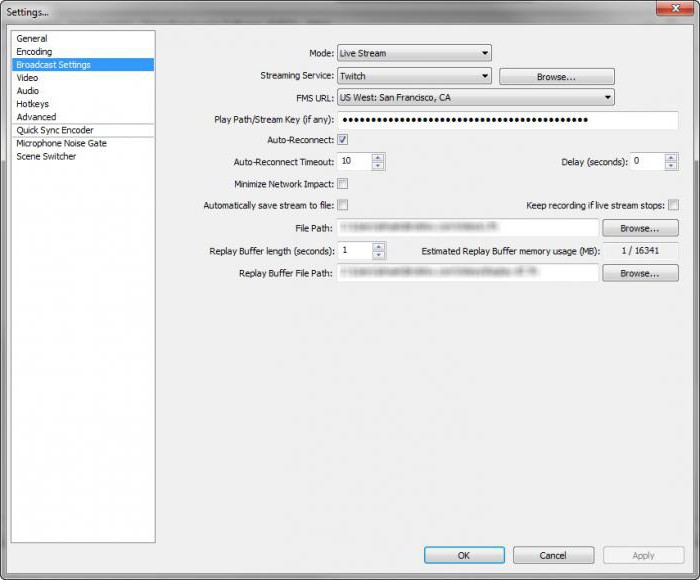Decrease Delay seconds with down arrow

pos(671,166)
